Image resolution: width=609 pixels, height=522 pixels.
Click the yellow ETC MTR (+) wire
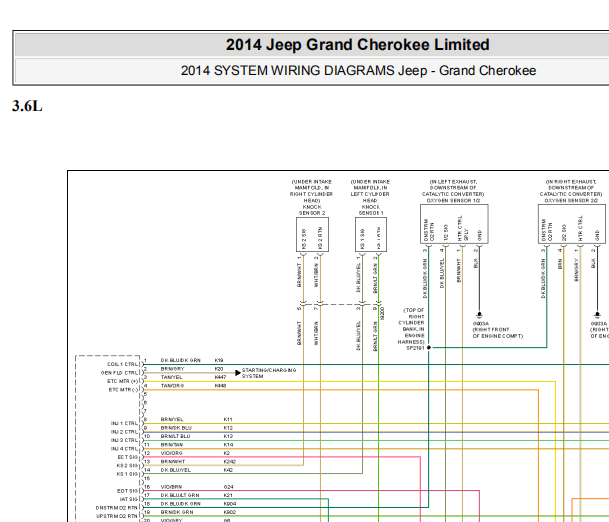click(x=350, y=381)
